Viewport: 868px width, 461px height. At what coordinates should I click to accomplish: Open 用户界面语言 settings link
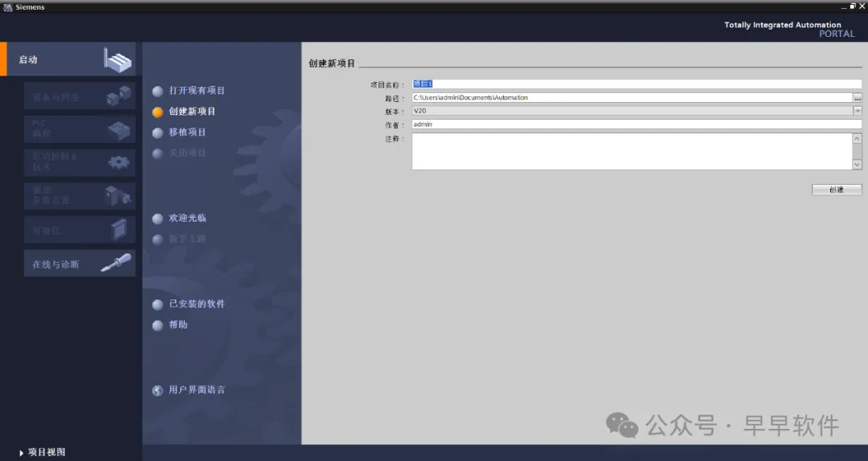197,390
